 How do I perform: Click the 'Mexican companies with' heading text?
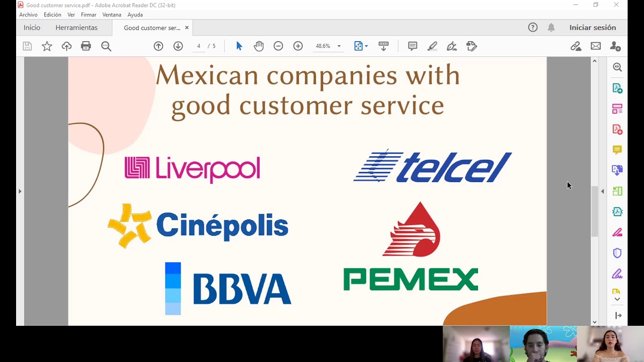point(307,75)
